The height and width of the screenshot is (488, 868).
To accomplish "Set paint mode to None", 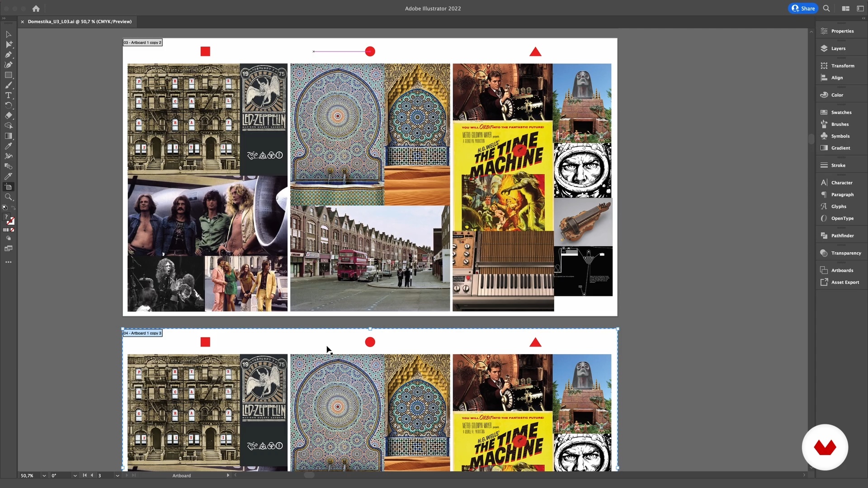I will coord(13,230).
